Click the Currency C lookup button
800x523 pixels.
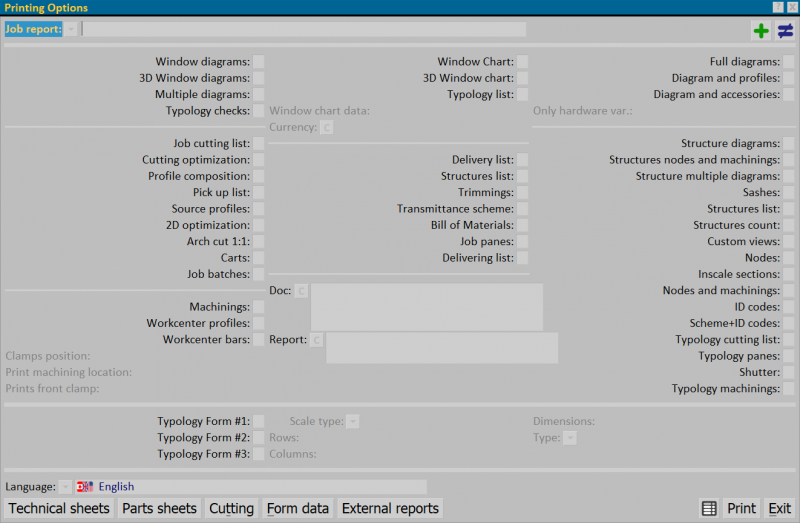tap(327, 127)
